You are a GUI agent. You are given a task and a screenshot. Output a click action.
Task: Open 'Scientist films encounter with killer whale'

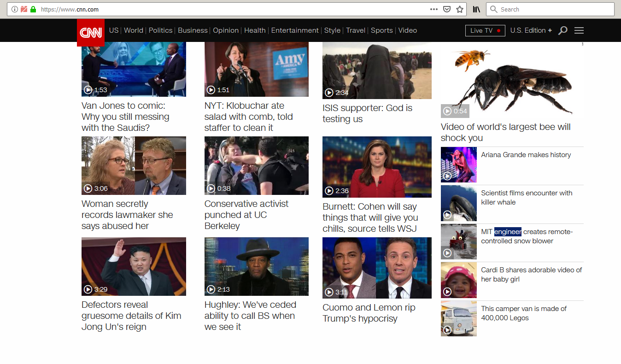coord(527,198)
